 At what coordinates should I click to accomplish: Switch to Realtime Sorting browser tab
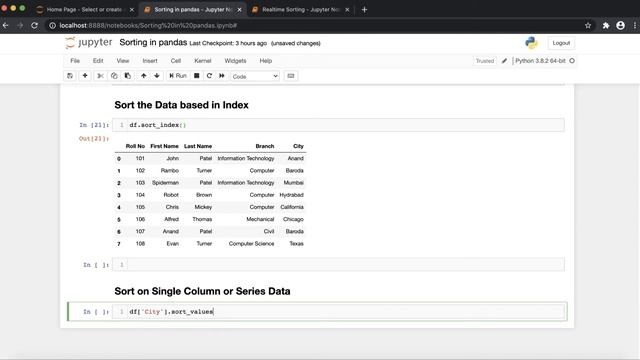(300, 9)
